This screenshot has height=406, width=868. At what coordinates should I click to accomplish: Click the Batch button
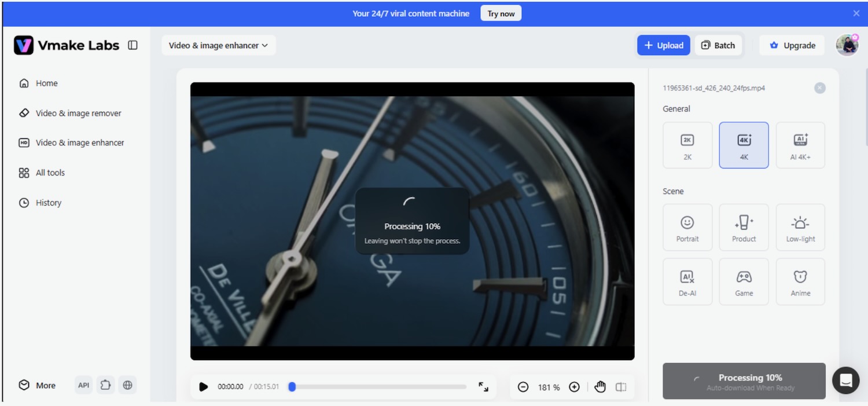(718, 45)
